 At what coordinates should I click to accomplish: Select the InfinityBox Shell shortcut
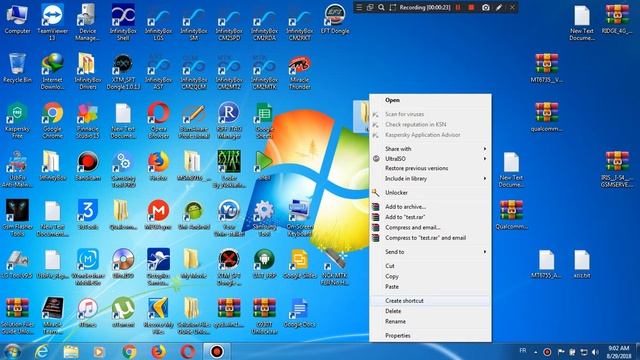123,22
